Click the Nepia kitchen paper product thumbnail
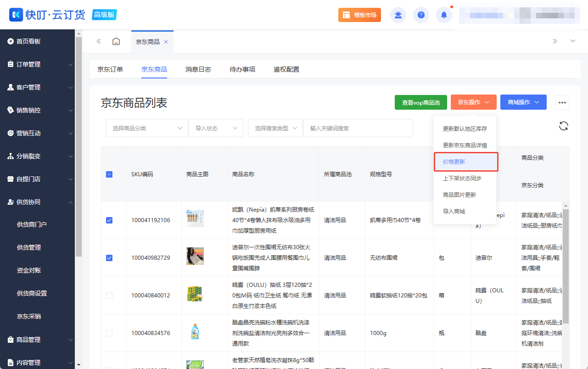The height and width of the screenshot is (369, 588). (195, 218)
